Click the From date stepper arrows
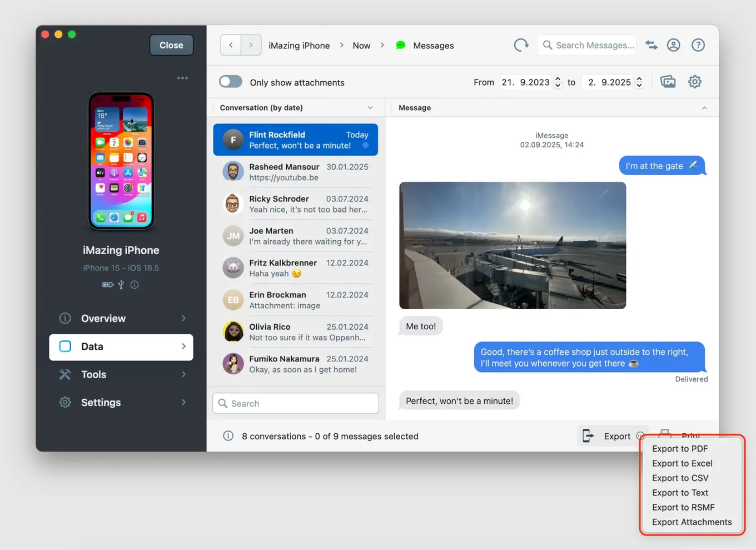 click(x=558, y=82)
